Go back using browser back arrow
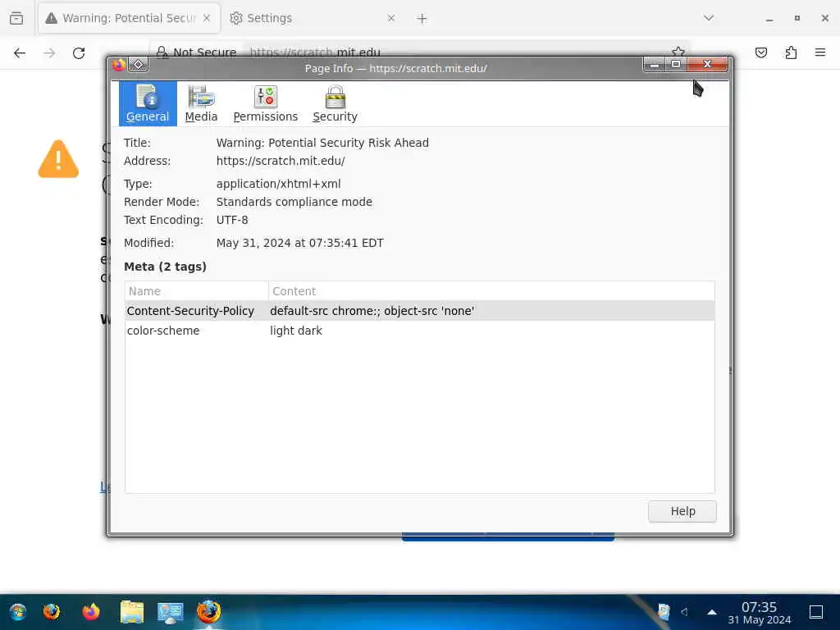Viewport: 840px width, 630px height. coord(20,52)
